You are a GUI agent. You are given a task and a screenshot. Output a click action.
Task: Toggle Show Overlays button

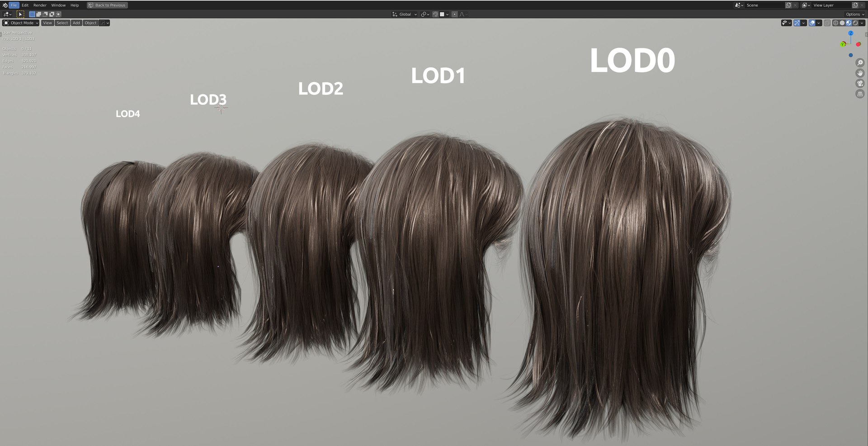point(812,23)
